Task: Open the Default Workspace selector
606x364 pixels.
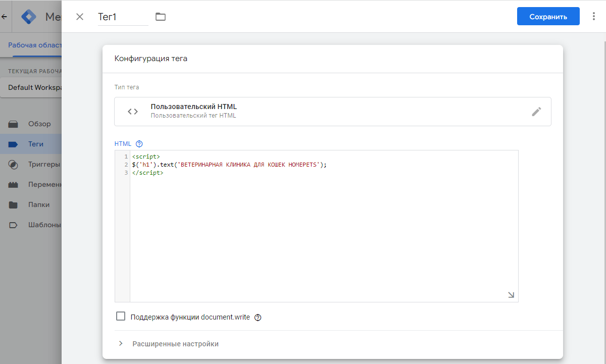Action: coord(31,87)
